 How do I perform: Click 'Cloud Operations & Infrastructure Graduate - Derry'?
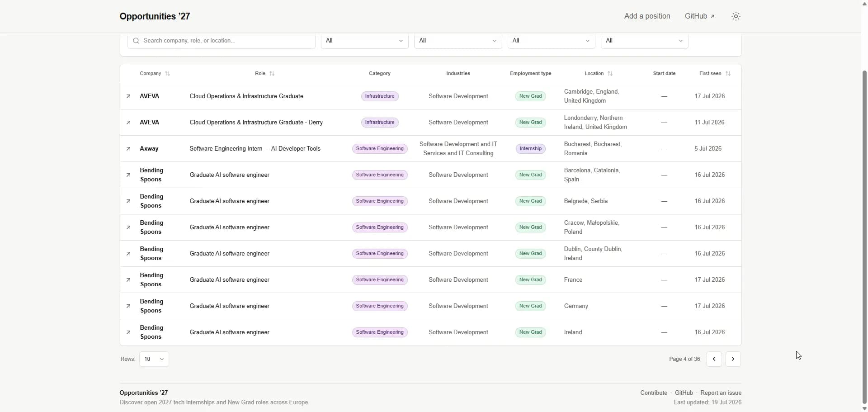[256, 123]
